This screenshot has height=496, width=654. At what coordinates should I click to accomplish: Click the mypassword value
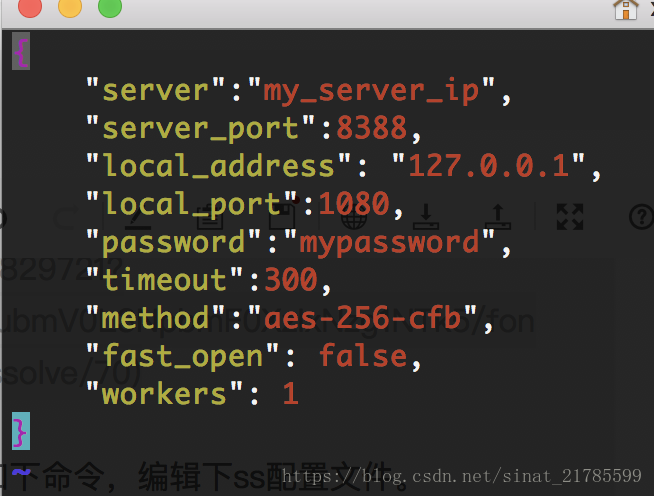tap(390, 242)
